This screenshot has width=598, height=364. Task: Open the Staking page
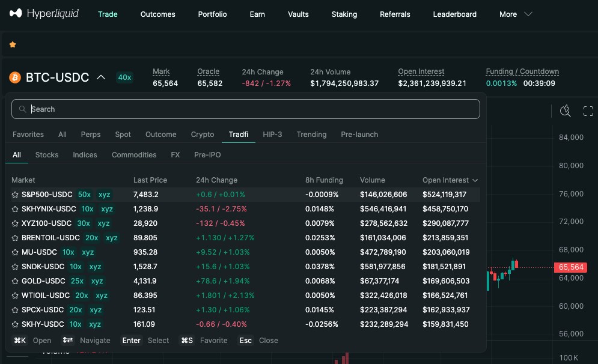point(344,14)
